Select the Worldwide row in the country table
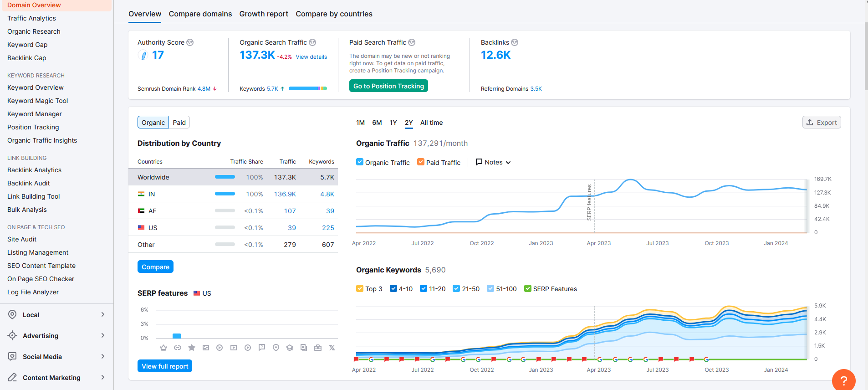868x390 pixels. (x=233, y=177)
